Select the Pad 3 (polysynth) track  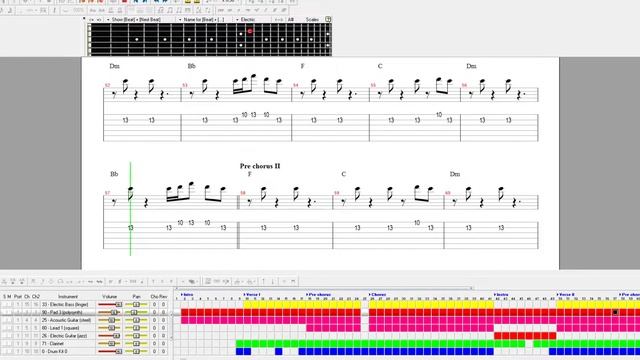coord(62,312)
